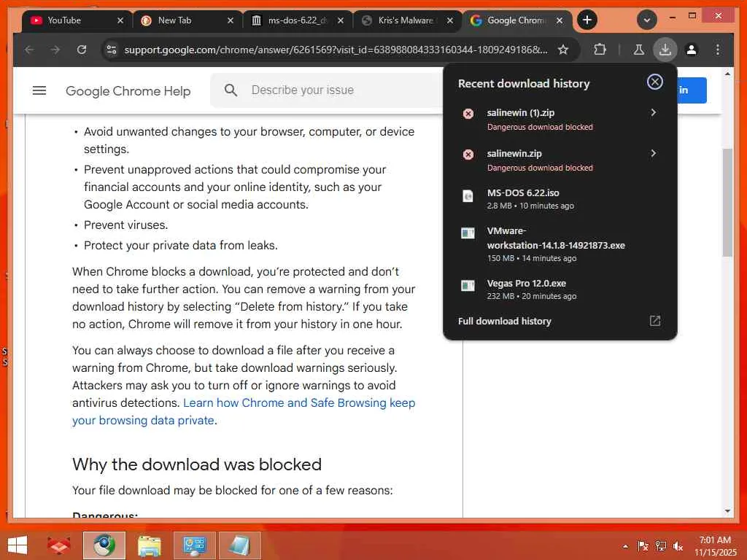This screenshot has width=747, height=560.
Task: Open the Chrome taskbar icon
Action: click(104, 545)
